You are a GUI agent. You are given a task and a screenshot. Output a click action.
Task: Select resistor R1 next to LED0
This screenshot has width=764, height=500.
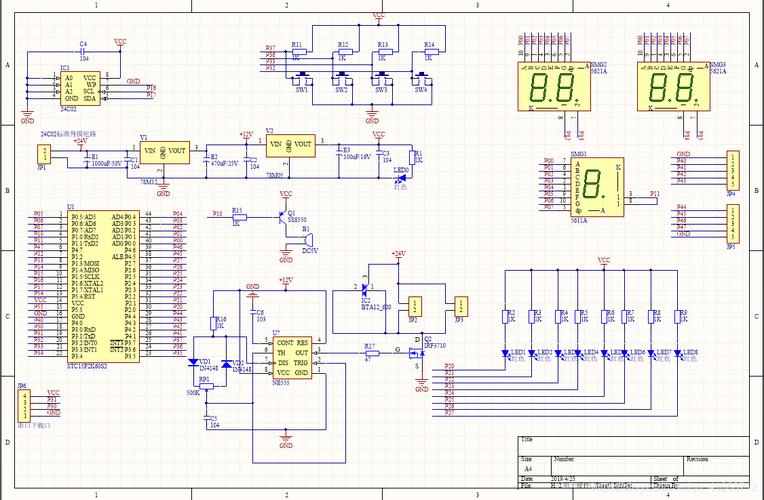tap(412, 158)
